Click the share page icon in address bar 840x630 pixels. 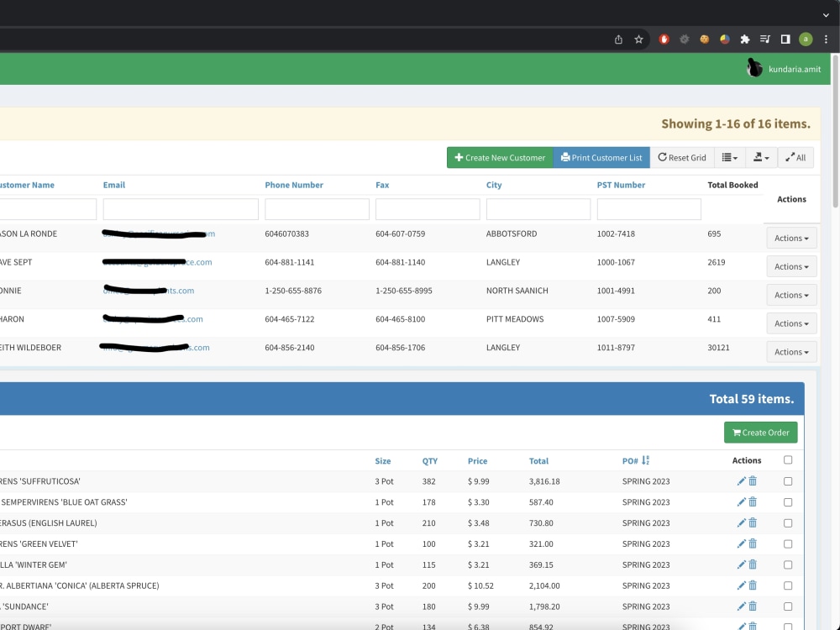(618, 39)
